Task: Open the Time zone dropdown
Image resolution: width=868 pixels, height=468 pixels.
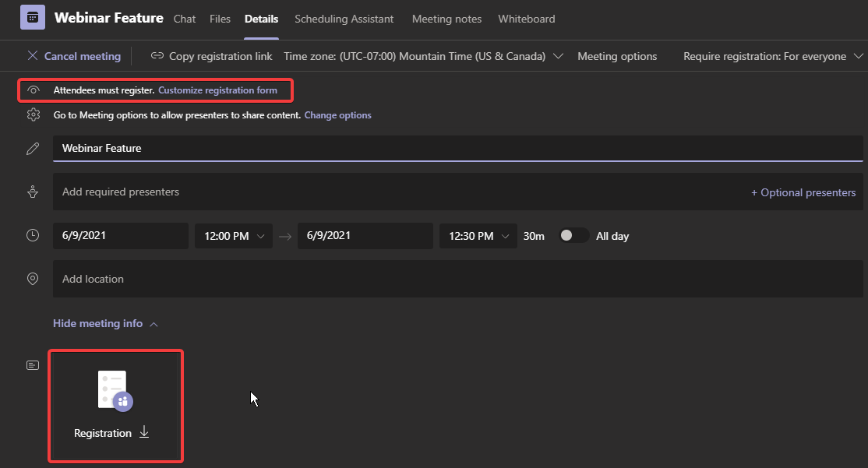Action: tap(558, 55)
